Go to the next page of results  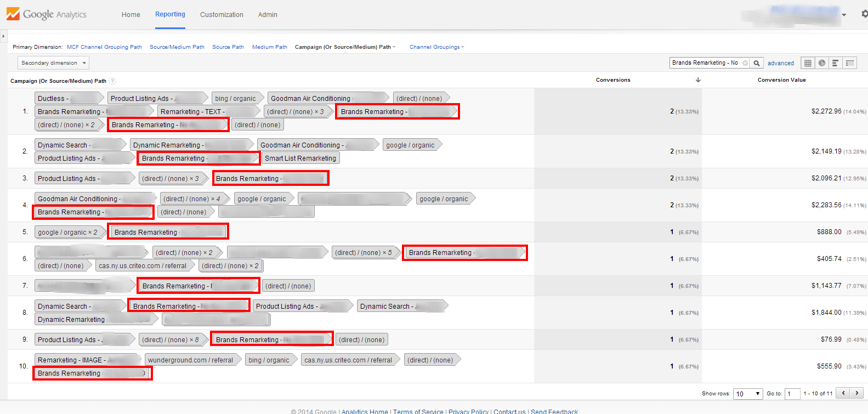click(x=856, y=393)
